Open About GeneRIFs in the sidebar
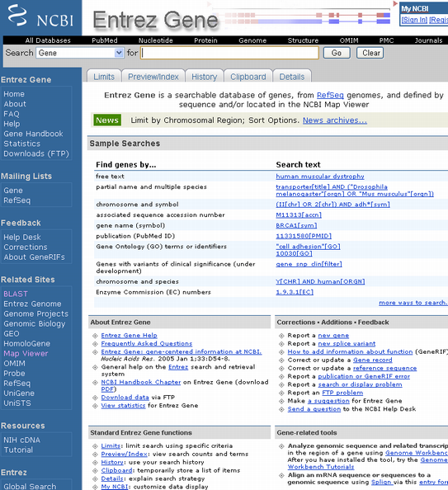The width and height of the screenshot is (448, 490). click(x=34, y=257)
